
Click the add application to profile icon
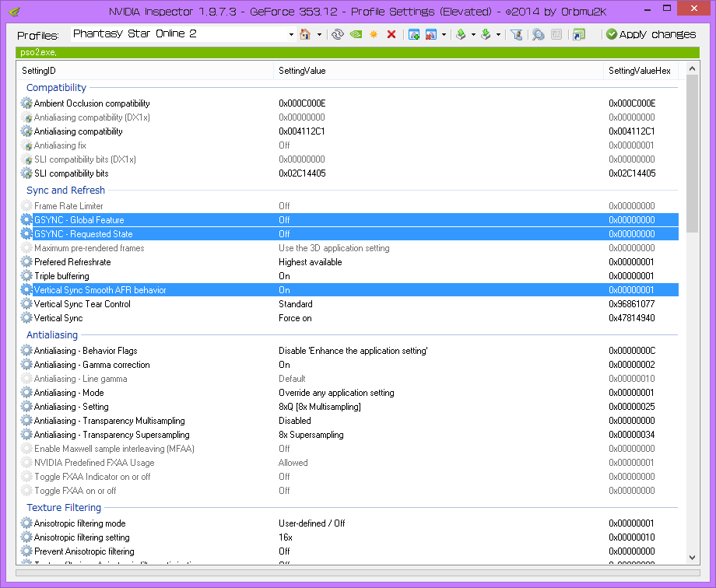(x=414, y=34)
